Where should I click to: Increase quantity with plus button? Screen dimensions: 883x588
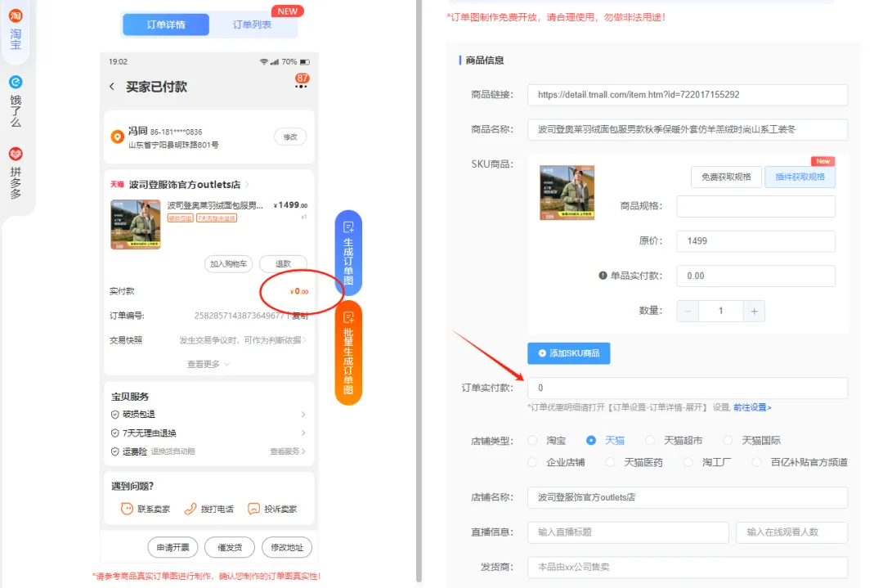tap(754, 311)
